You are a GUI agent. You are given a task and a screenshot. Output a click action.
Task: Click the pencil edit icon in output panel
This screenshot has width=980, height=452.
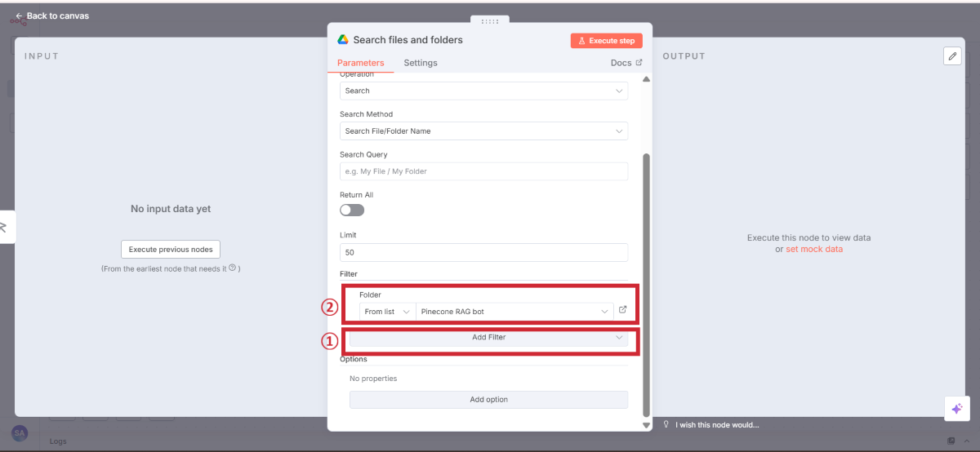(952, 55)
